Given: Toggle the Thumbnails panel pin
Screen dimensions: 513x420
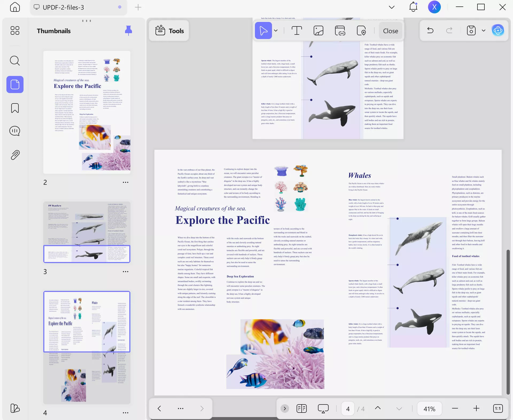Looking at the screenshot, I should tap(129, 30).
